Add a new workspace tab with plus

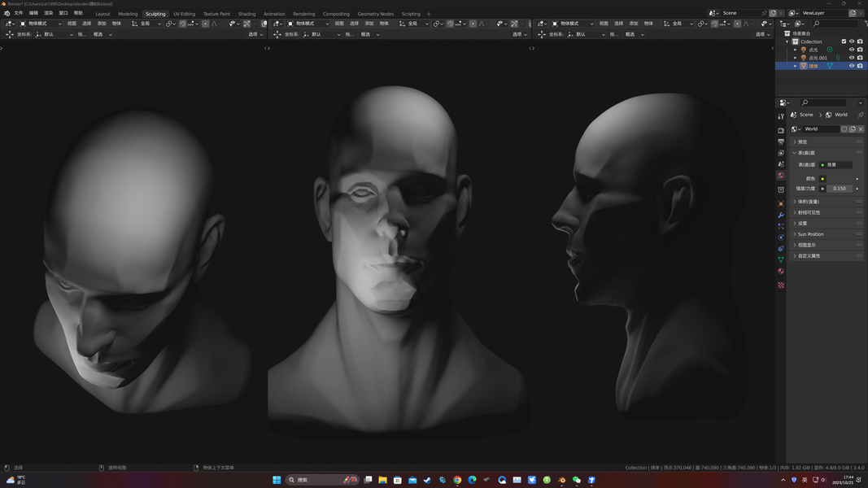click(429, 14)
